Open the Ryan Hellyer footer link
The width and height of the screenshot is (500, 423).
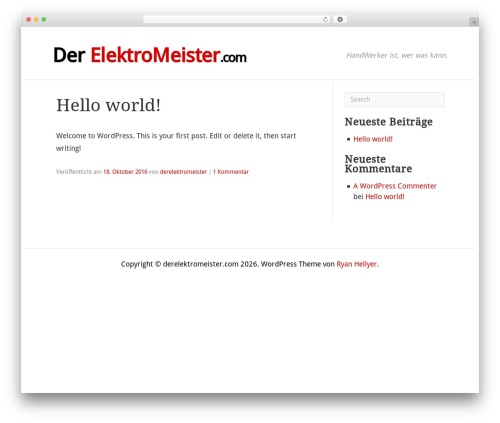tap(357, 264)
